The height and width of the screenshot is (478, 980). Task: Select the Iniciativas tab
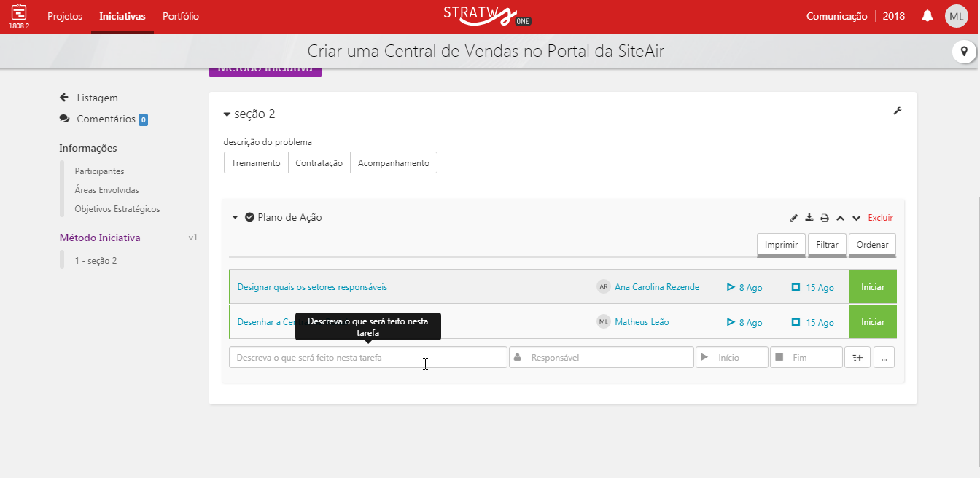(122, 16)
